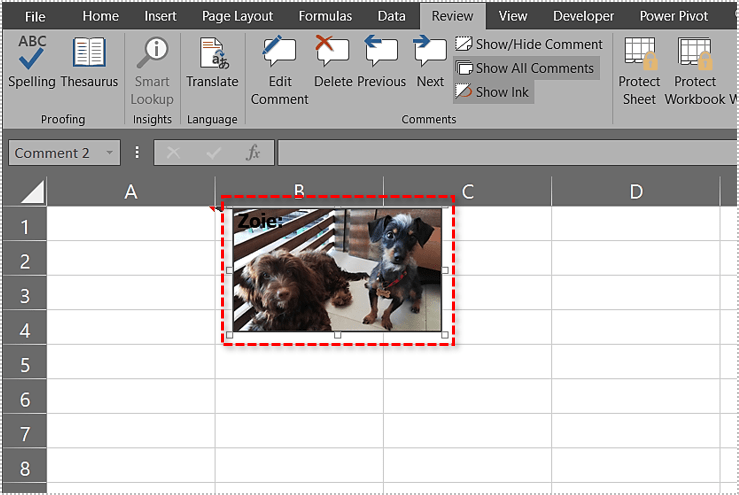The height and width of the screenshot is (495, 739).
Task: Click Protect Sheet icon
Action: (x=639, y=62)
